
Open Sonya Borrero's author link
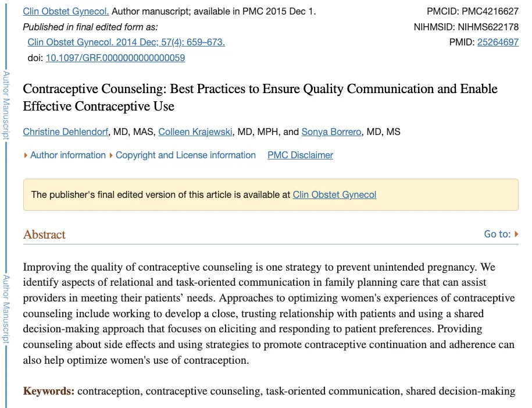click(x=331, y=132)
